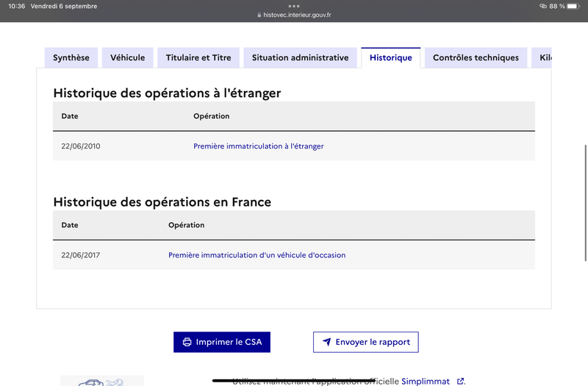Viewport: 588px width, 386px height.
Task: Tap the 10:36 clock in status bar
Action: (16, 6)
